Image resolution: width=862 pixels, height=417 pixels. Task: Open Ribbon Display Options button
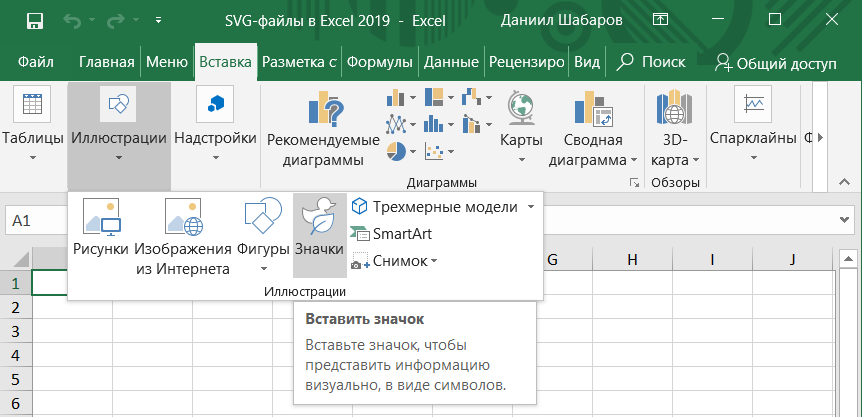pos(660,20)
